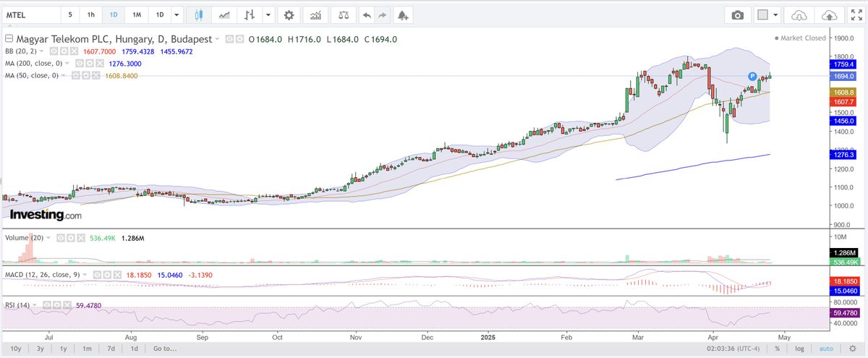The image size is (868, 358).
Task: Toggle visibility of Volume (20) indicator
Action: coord(61,238)
